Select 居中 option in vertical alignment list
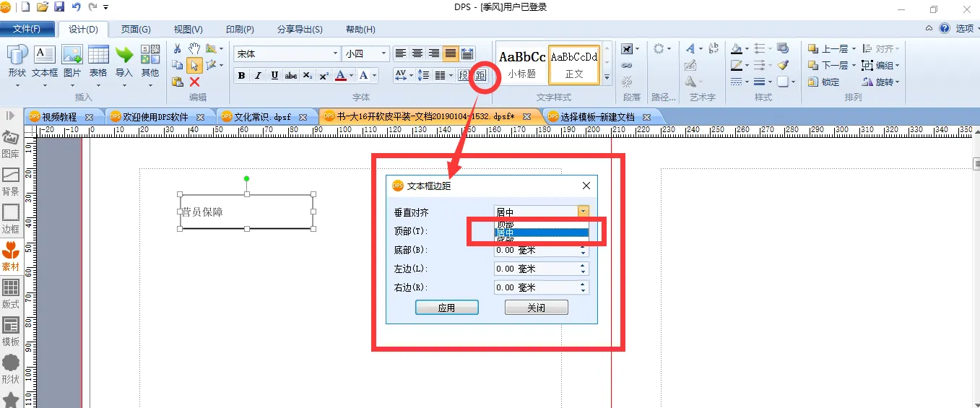980x408 pixels. (x=542, y=233)
